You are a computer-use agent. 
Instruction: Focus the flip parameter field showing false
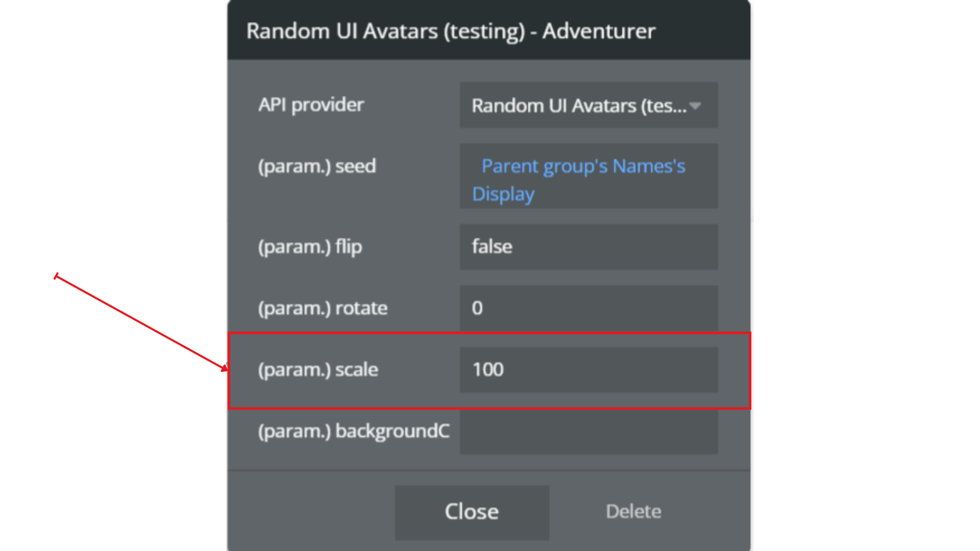(589, 247)
